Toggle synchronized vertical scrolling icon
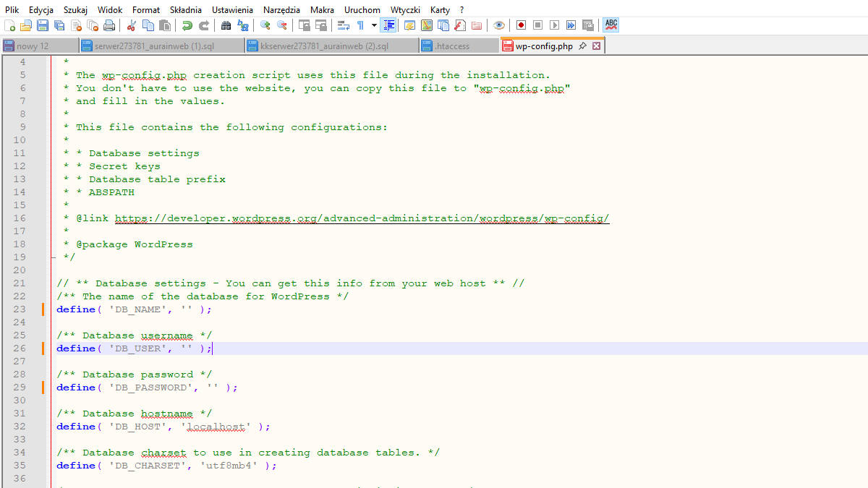Screen dimensions: 868x488 coord(304,25)
